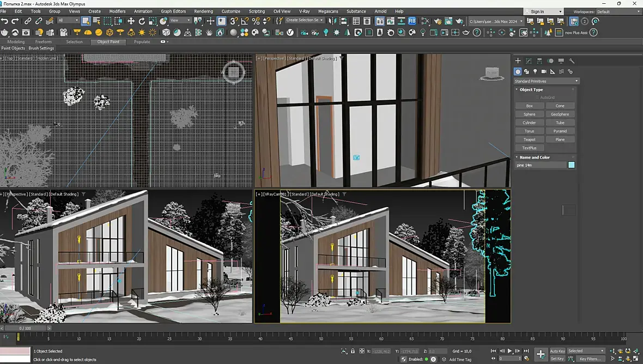Click the yellow sphere light icon
The image size is (643, 364).
tap(99, 32)
